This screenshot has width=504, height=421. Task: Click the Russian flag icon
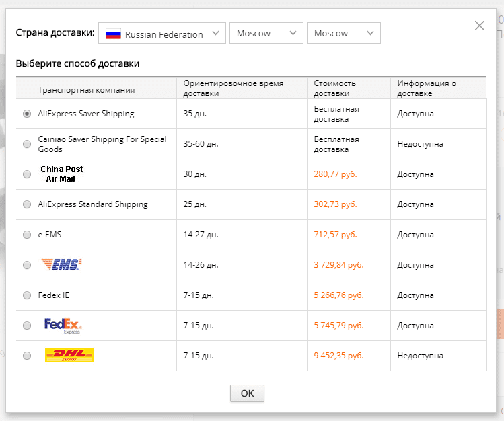[x=113, y=34]
